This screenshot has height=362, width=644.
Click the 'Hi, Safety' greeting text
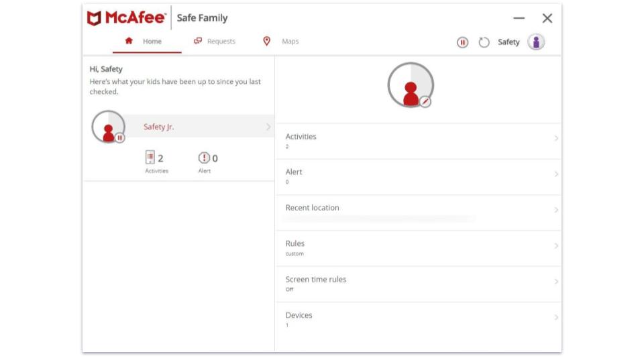(106, 69)
